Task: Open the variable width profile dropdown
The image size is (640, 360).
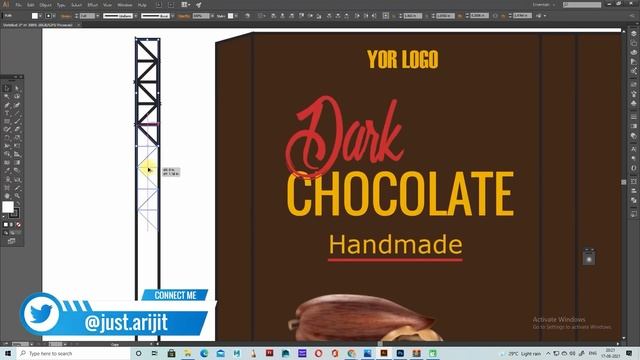Action: click(x=136, y=16)
